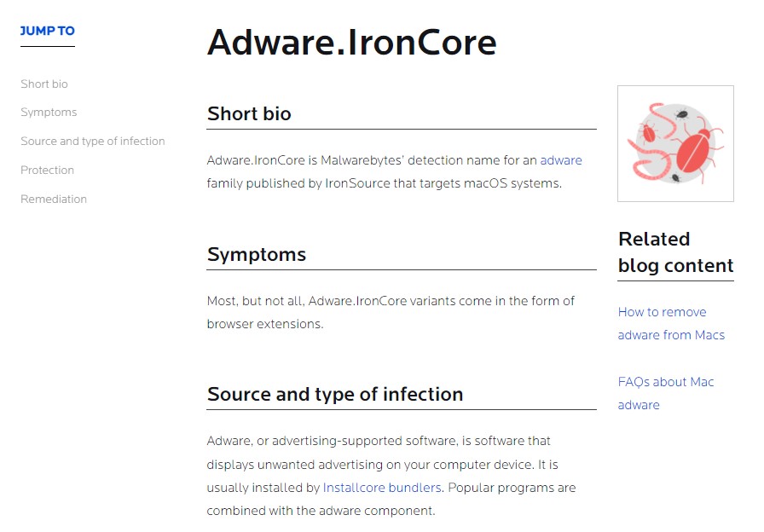This screenshot has height=532, width=764.
Task: Click the Short bio section heading
Action: tap(249, 113)
